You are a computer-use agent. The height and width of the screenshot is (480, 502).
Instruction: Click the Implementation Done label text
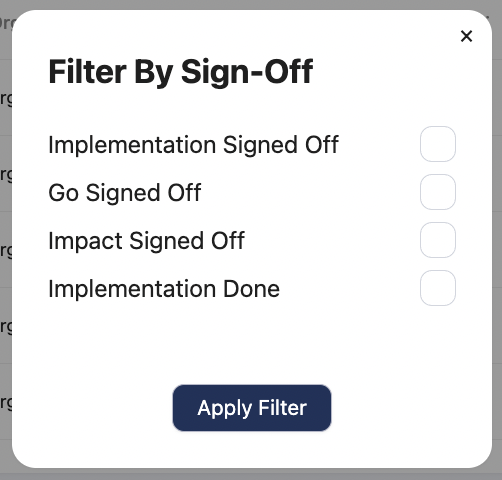pyautogui.click(x=164, y=289)
